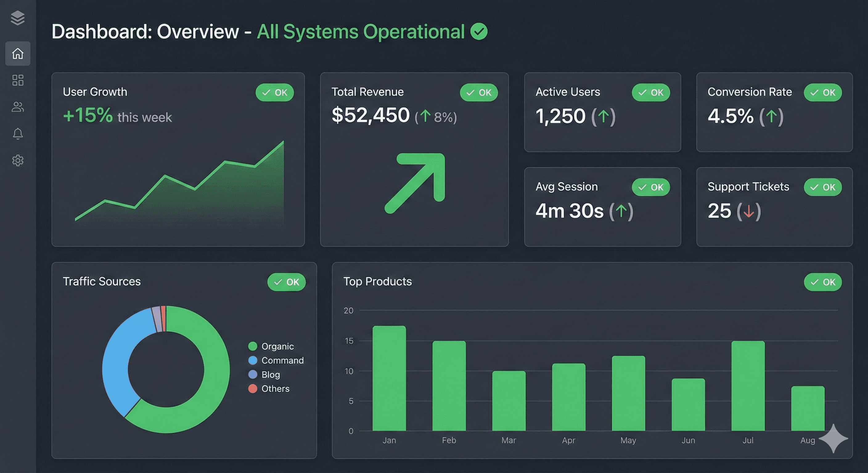Viewport: 868px width, 473px height.
Task: Open the Home icon in sidebar
Action: [x=18, y=54]
